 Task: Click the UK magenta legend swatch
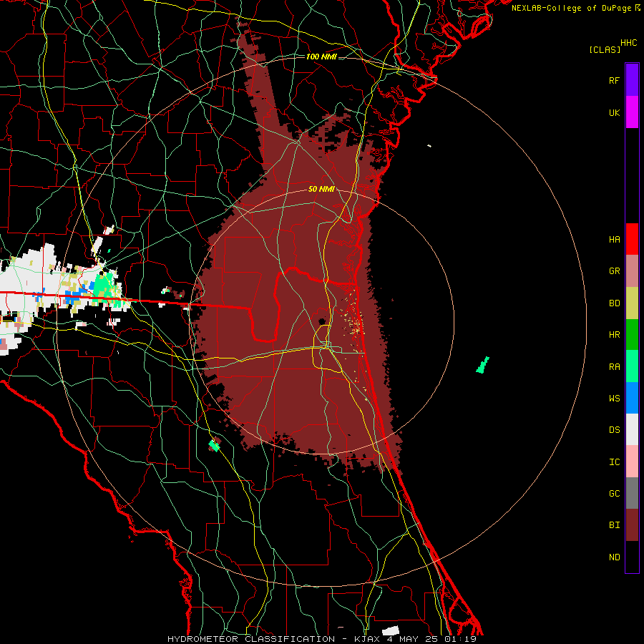click(x=632, y=112)
